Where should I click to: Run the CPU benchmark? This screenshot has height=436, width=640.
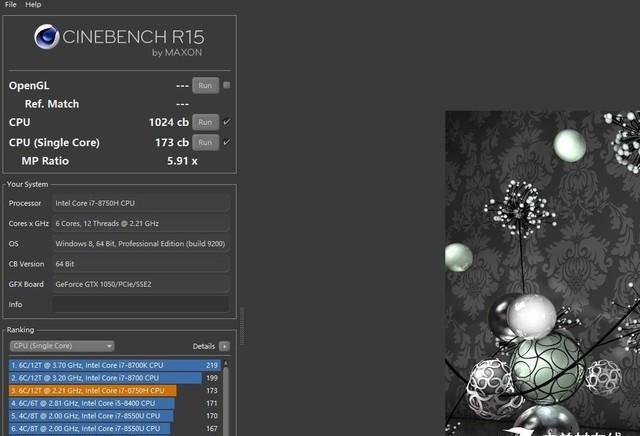[x=205, y=122]
